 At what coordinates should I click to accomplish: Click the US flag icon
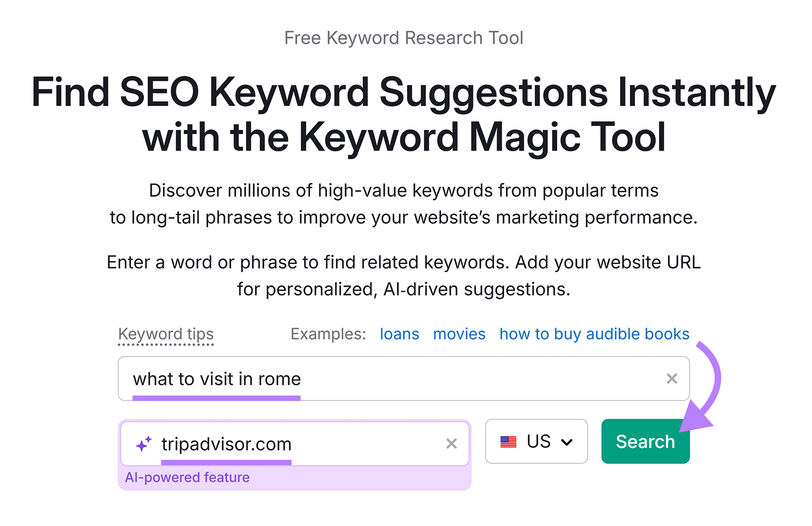[x=508, y=442]
